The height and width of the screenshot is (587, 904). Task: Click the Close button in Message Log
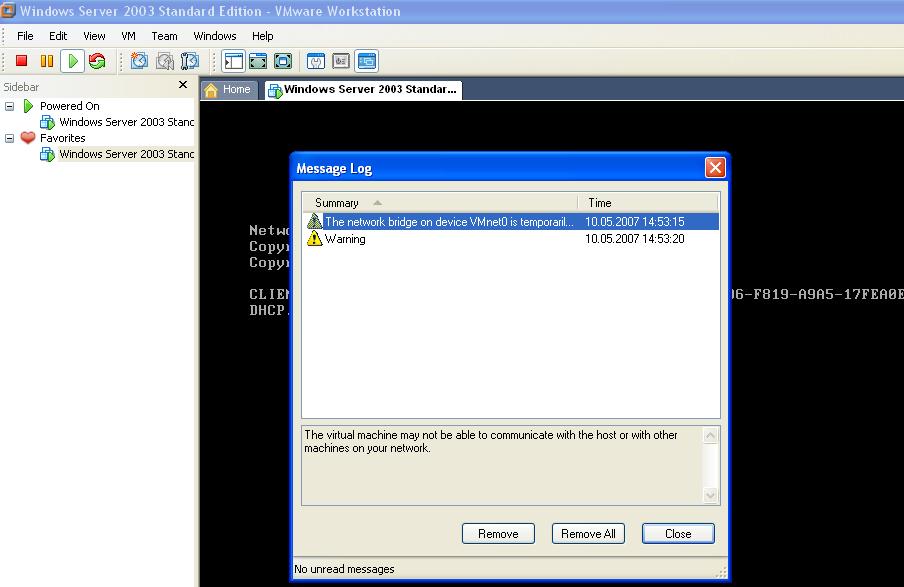[678, 533]
